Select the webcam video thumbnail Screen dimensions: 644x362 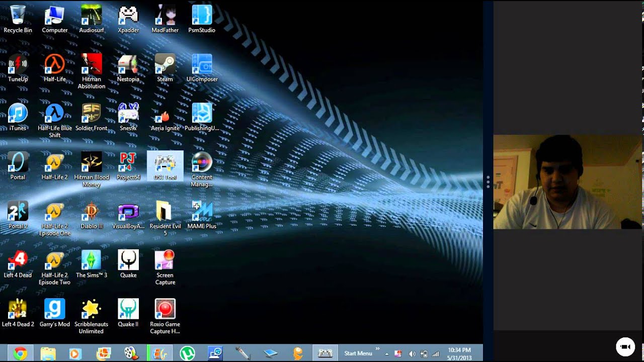coord(568,182)
